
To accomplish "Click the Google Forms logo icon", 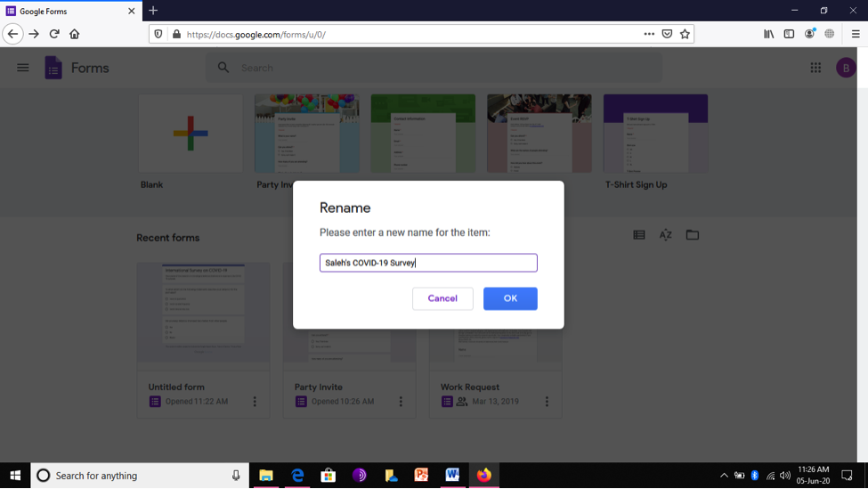I will (x=53, y=68).
